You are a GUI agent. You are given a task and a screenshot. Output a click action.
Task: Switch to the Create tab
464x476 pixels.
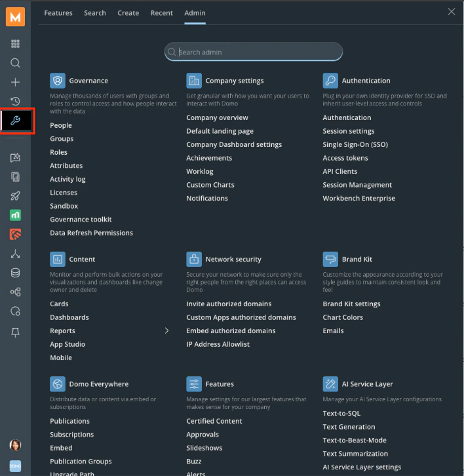tap(128, 13)
